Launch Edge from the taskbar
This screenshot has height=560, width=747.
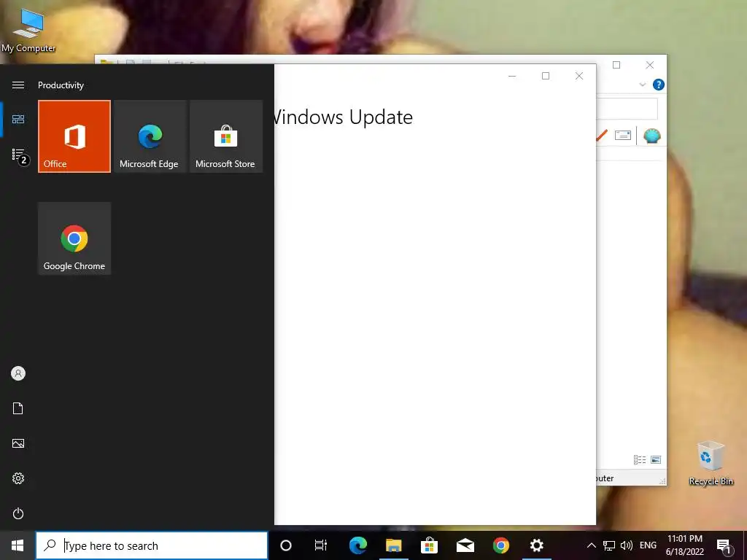[357, 545]
